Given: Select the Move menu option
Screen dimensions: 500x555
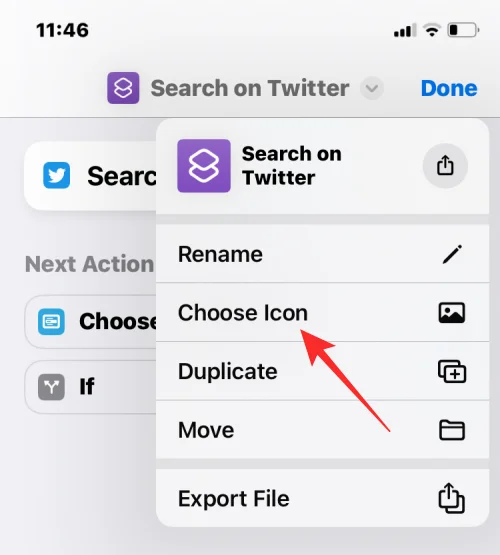Looking at the screenshot, I should pyautogui.click(x=322, y=430).
